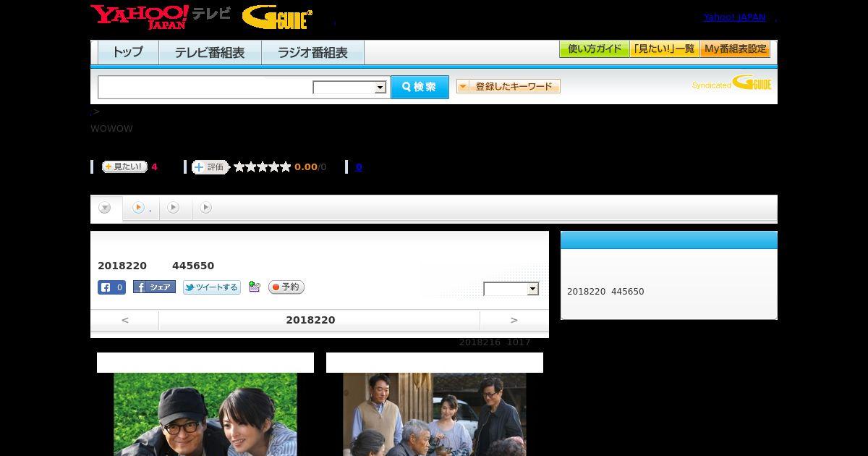This screenshot has height=456, width=868.
Task: Open the 使い方ガイド button
Action: (x=595, y=49)
